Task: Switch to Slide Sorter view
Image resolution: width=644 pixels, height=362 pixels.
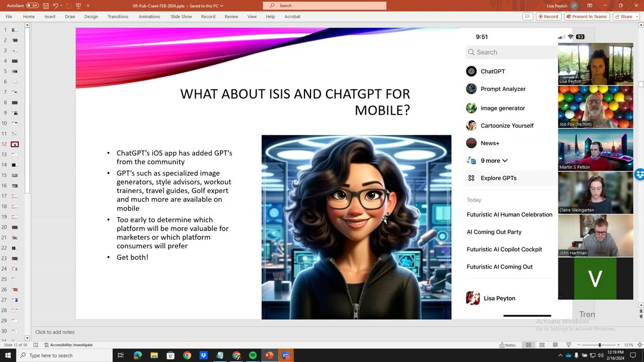Action: 542,345
